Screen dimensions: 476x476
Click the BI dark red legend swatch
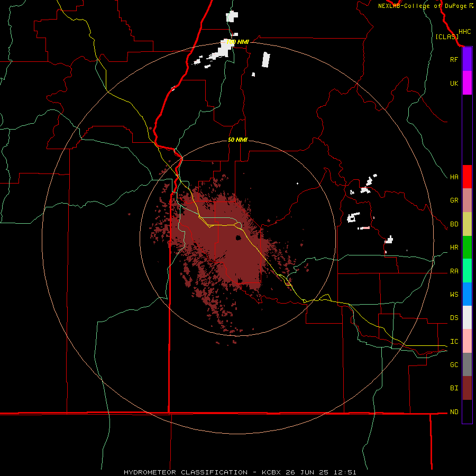click(467, 388)
